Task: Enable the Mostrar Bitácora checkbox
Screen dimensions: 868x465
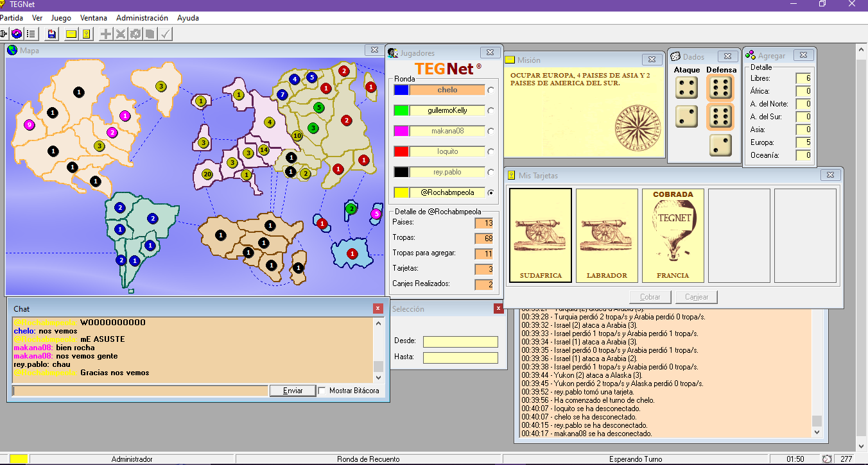Action: tap(322, 391)
